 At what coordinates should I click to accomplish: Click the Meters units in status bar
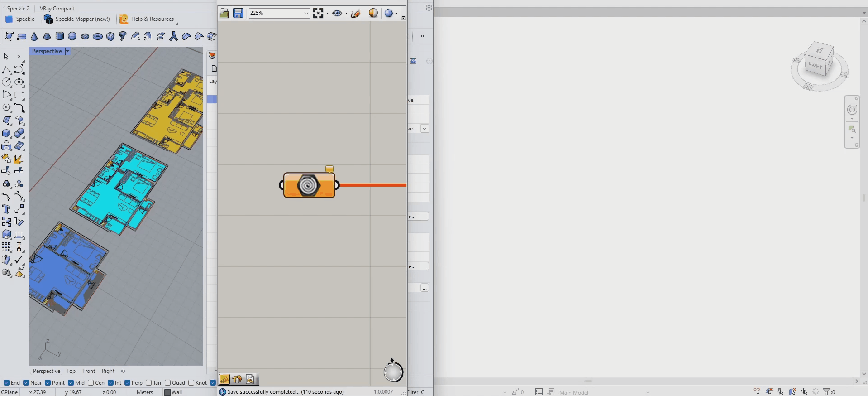(x=145, y=392)
